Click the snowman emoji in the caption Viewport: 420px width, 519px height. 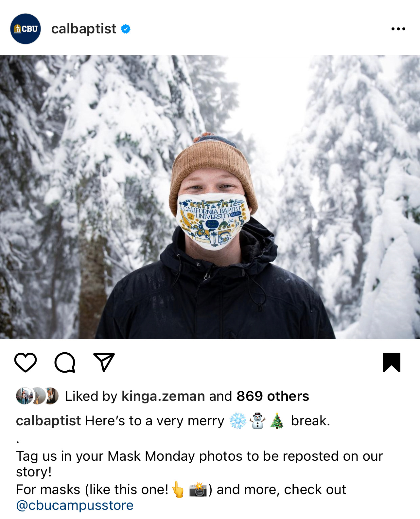(x=257, y=421)
